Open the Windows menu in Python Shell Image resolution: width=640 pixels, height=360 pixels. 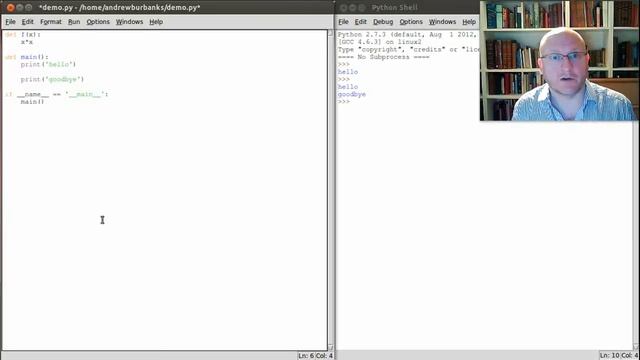click(442, 22)
